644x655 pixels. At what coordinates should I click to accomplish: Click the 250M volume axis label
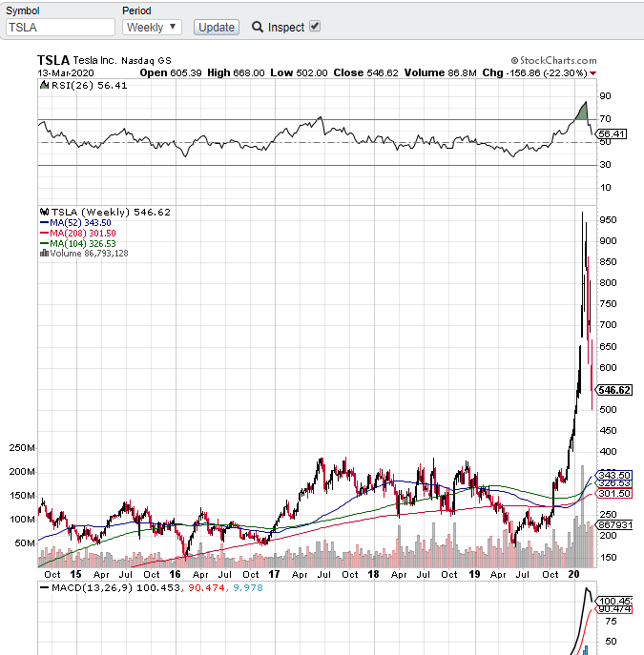[22, 447]
